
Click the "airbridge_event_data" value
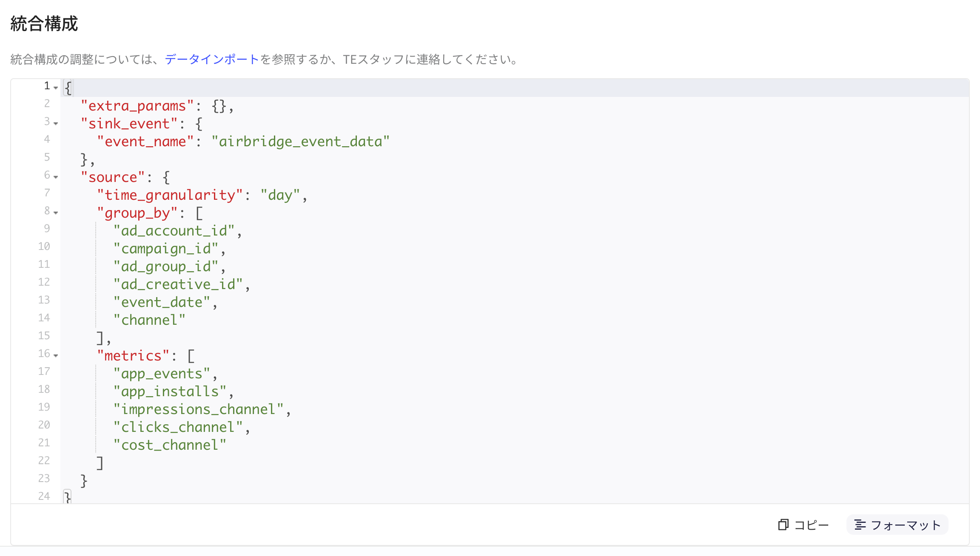pyautogui.click(x=300, y=142)
